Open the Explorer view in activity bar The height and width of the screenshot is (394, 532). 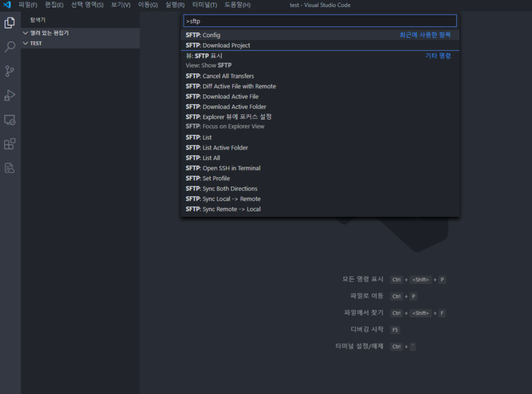10,23
